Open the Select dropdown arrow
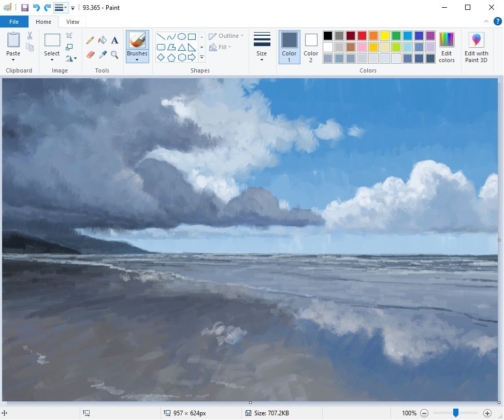The height and width of the screenshot is (420, 504). (x=52, y=60)
